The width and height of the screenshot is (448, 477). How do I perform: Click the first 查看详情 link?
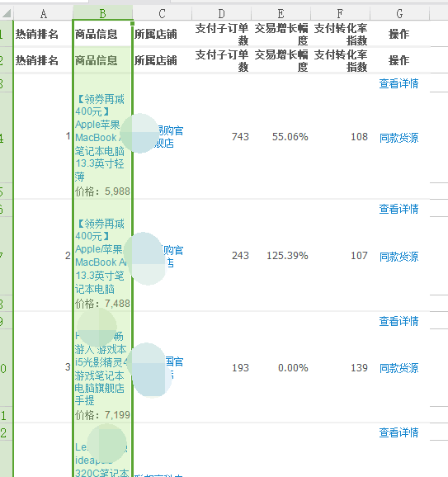point(398,83)
